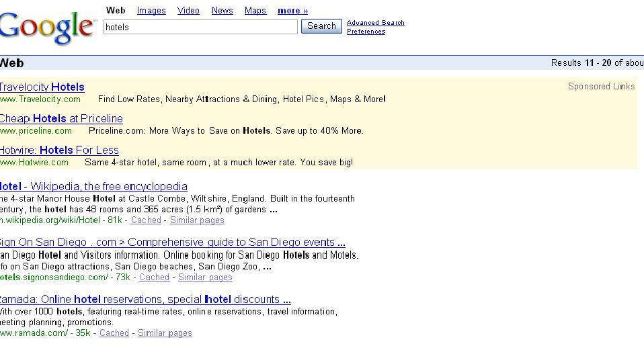This screenshot has height=344, width=644.
Task: Click the hotels search input field
Action: pos(200,27)
